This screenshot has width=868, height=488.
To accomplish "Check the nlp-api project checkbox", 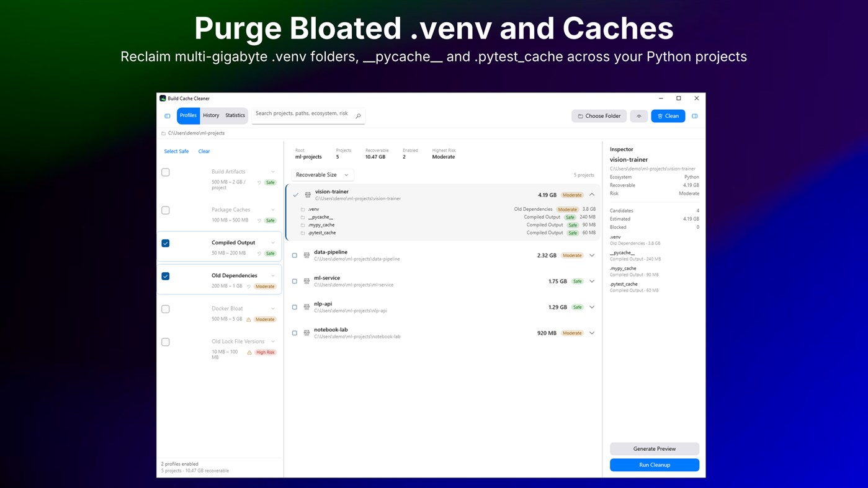I will (x=295, y=307).
